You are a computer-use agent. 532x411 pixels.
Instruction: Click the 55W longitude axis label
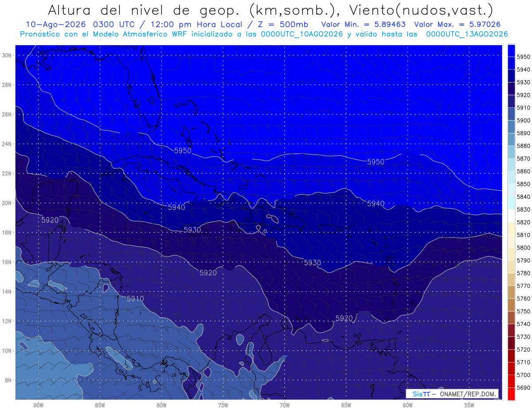pyautogui.click(x=469, y=405)
